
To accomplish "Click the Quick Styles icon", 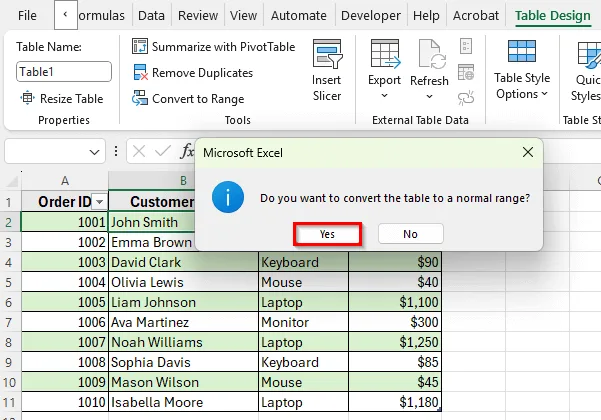I will pos(589,55).
